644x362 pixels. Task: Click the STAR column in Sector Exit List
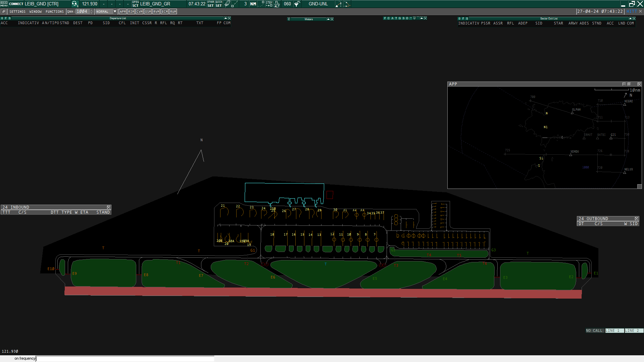pos(558,23)
